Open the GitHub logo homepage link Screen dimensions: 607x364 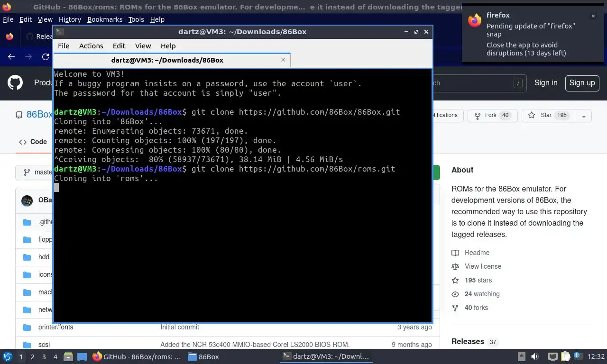pyautogui.click(x=15, y=83)
